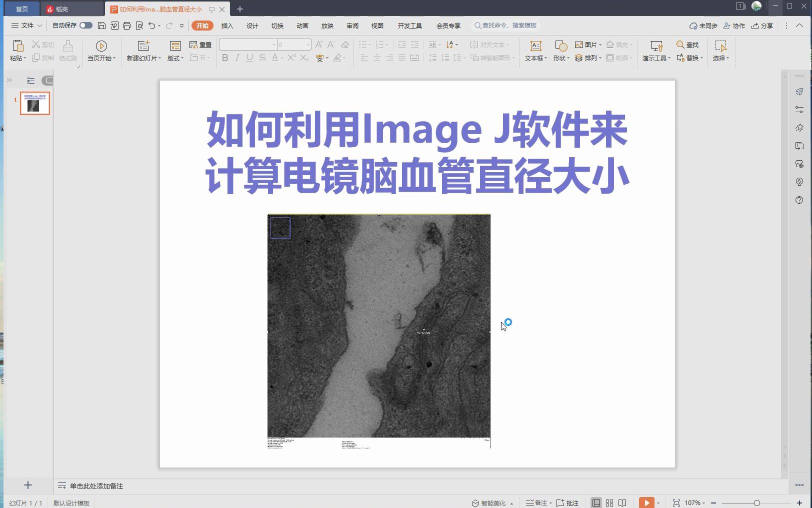Toggle 自动保存 autosave switch
This screenshot has width=812, height=508.
click(x=85, y=25)
